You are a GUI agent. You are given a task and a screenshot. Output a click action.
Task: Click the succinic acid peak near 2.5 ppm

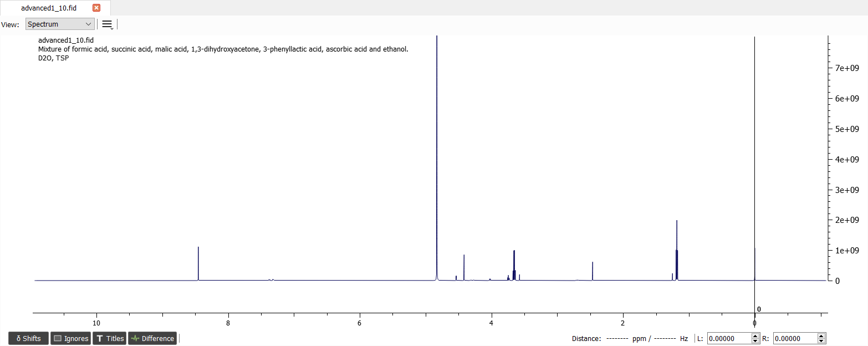[593, 271]
